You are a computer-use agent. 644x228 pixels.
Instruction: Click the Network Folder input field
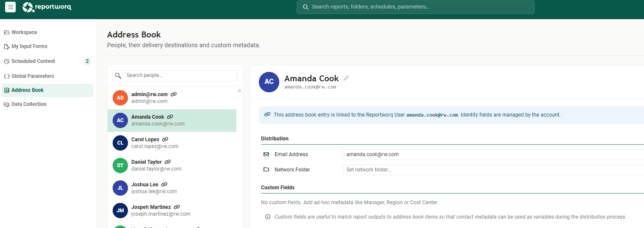[493, 170]
